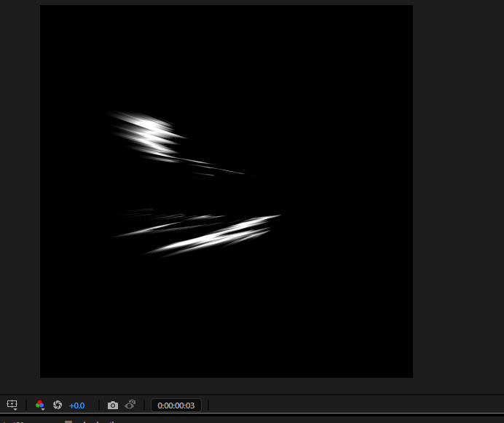The height and width of the screenshot is (423, 504).
Task: Click the partially visible text beside the tan swatch
Action: [x=95, y=421]
